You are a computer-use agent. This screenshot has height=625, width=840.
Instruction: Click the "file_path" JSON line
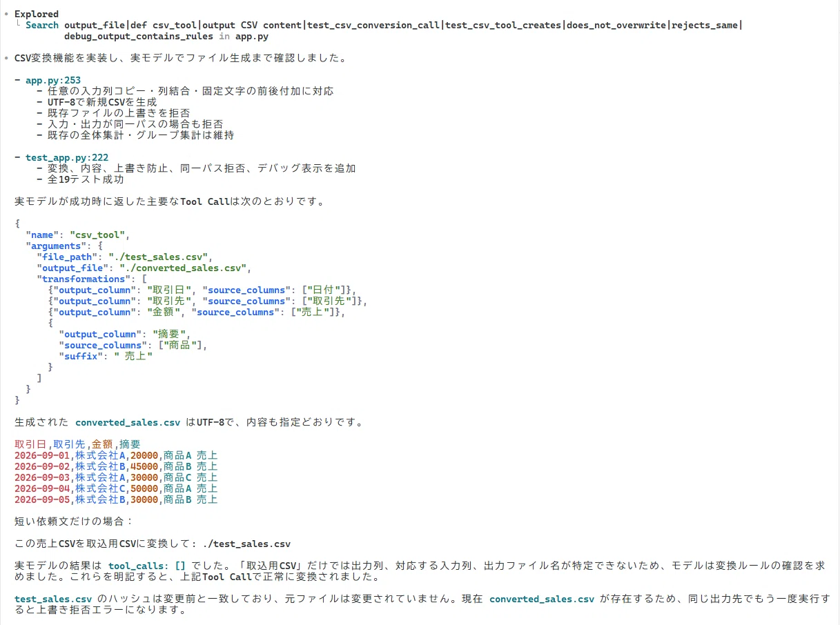(124, 257)
